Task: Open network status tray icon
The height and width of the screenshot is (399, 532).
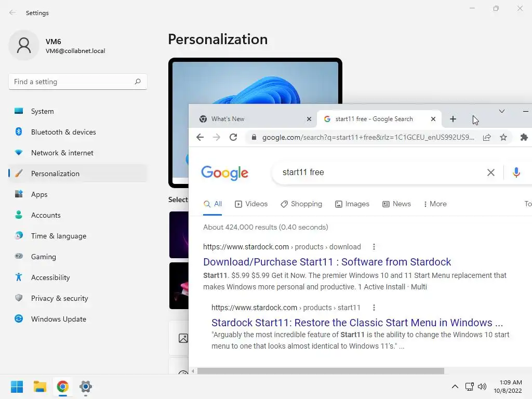Action: (x=470, y=387)
